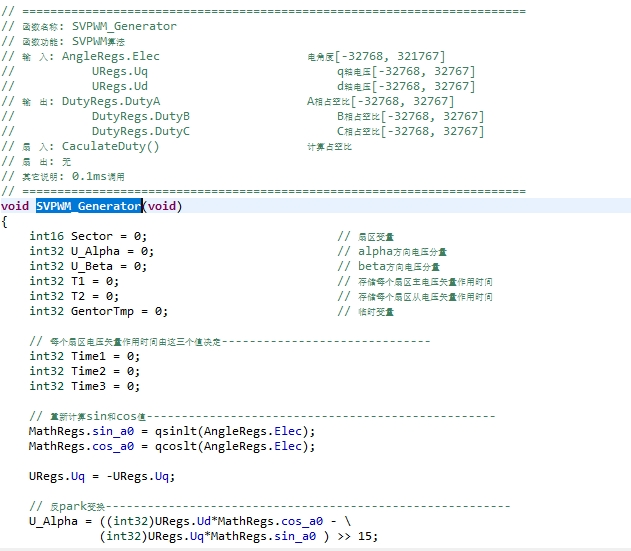Click the 'int32 GentorTmp = 0;' line
The height and width of the screenshot is (551, 631).
pos(99,311)
